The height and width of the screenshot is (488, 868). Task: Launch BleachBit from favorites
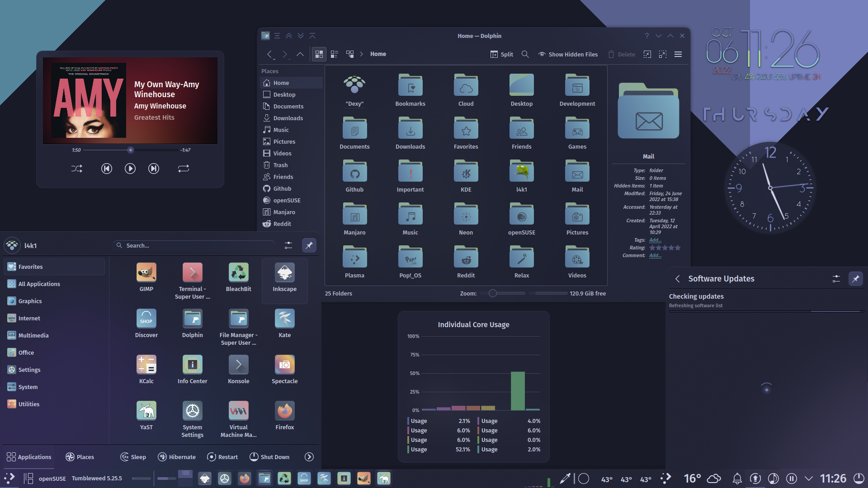coord(239,277)
